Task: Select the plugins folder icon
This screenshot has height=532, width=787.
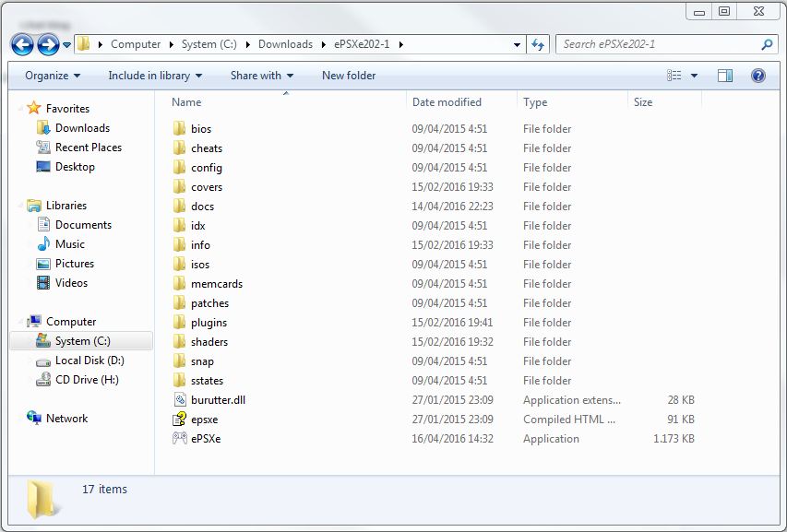Action: [x=179, y=323]
